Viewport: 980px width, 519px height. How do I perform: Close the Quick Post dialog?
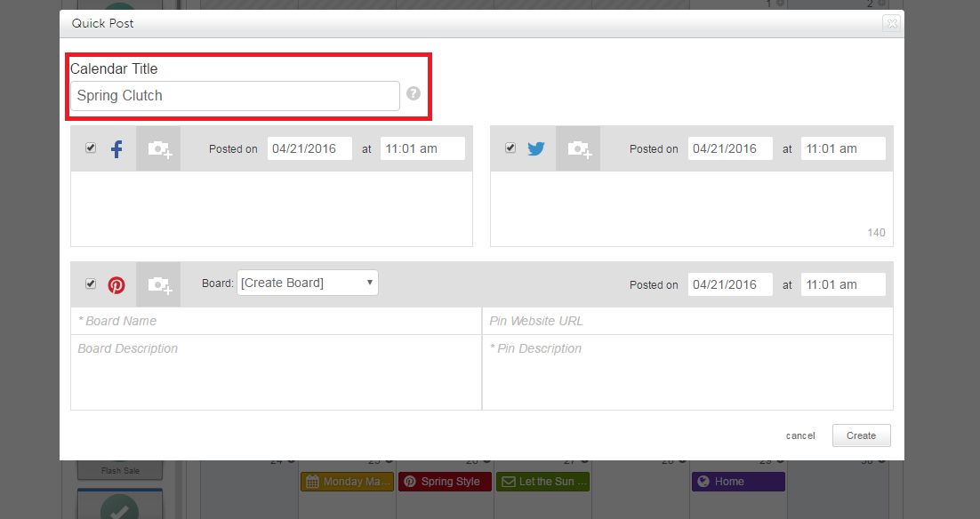click(x=891, y=24)
